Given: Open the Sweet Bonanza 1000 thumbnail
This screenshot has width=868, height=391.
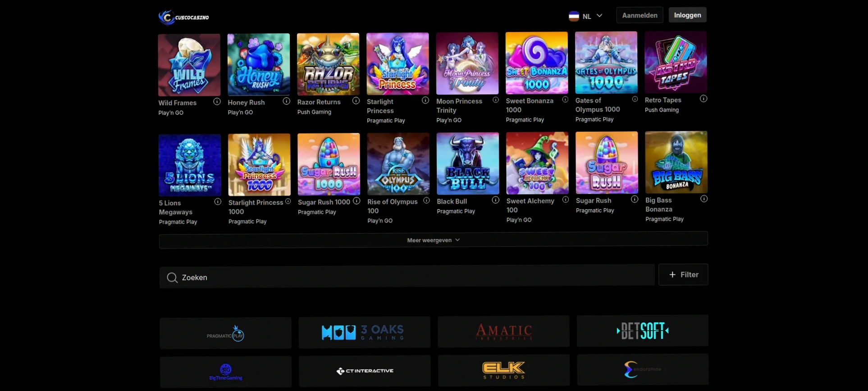Looking at the screenshot, I should (536, 63).
